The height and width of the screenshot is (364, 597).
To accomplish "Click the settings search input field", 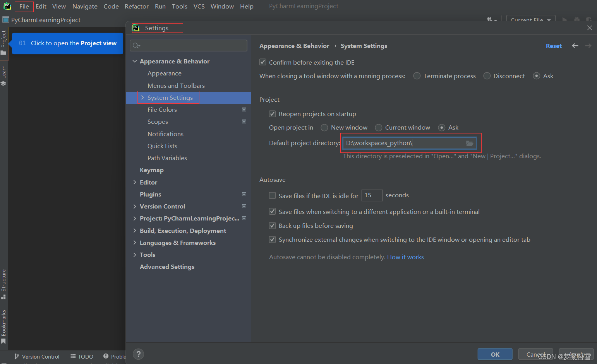I will tap(189, 46).
